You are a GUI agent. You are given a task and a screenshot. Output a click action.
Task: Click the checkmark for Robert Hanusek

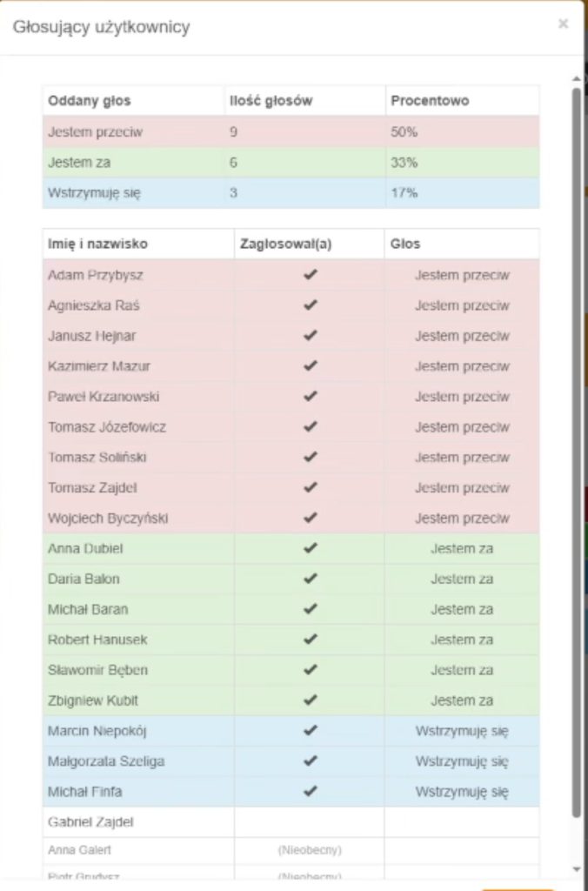310,640
